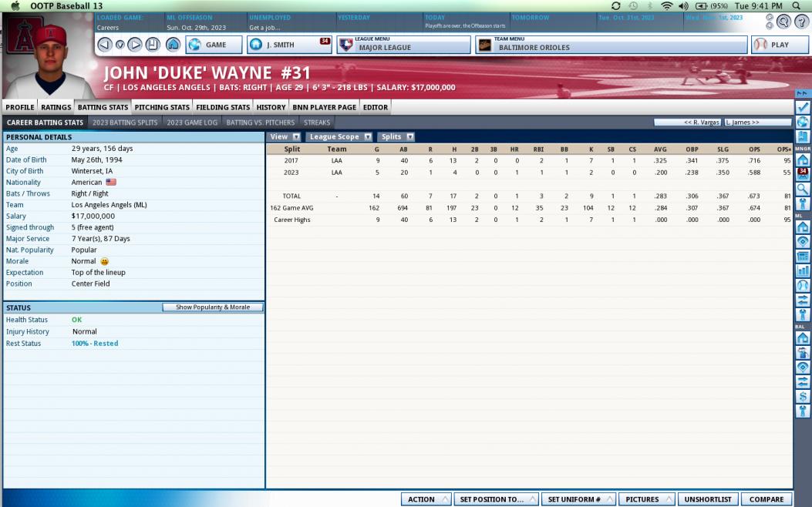Open SET UNIFORM # menu
Viewport: 812px width, 507px height.
click(579, 499)
